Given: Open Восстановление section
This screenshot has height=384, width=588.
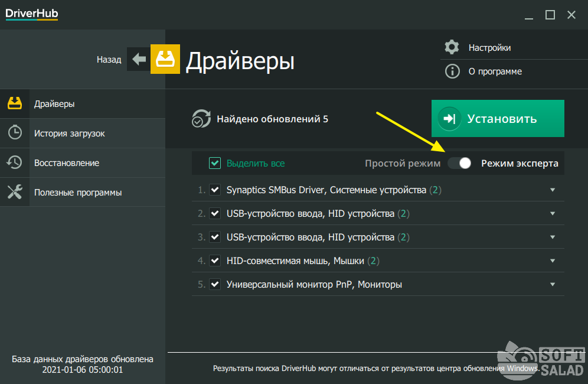Looking at the screenshot, I should [x=83, y=162].
